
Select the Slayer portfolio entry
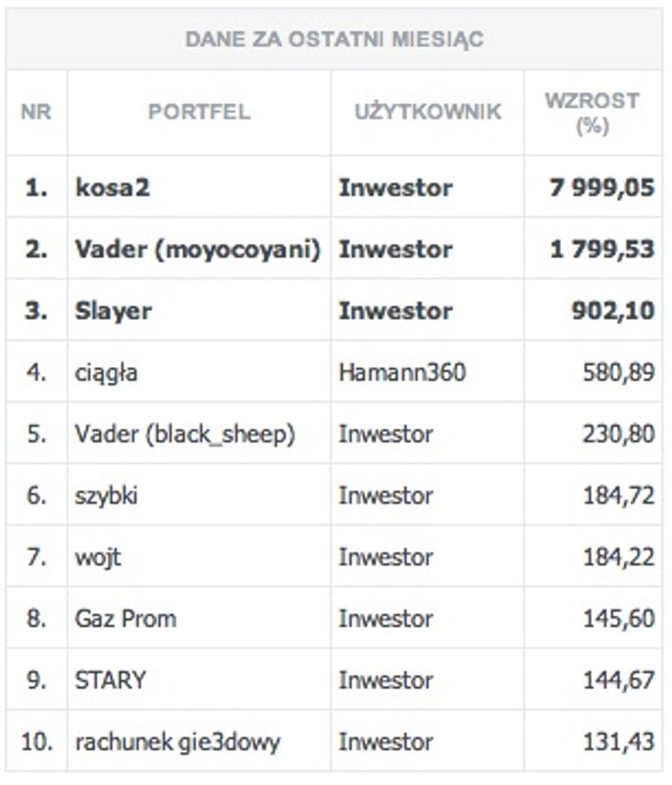(x=114, y=311)
